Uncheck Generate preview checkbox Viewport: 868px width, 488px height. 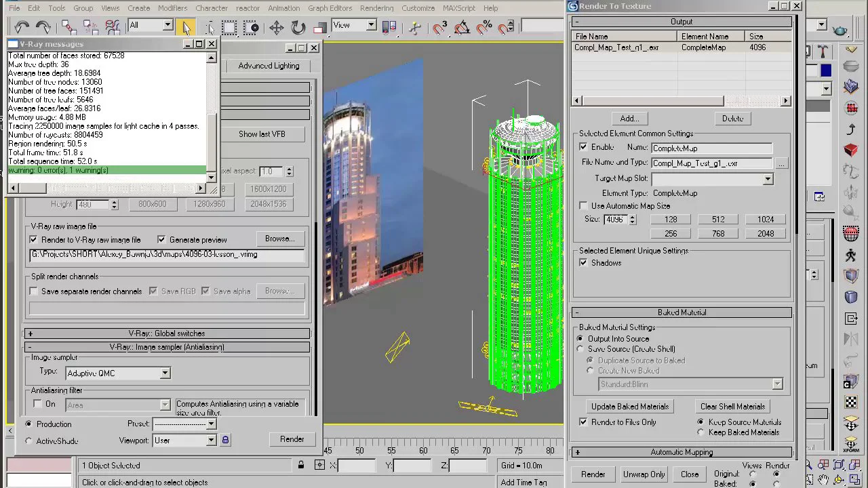pyautogui.click(x=161, y=240)
